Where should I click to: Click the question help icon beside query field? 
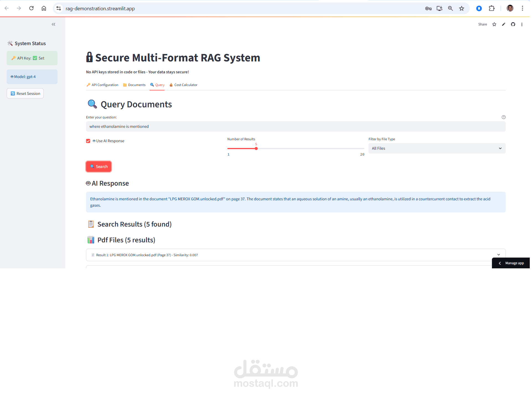504,117
